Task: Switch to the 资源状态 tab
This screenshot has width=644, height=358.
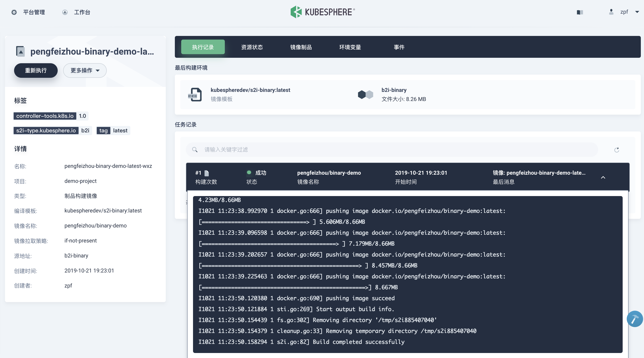Action: coord(252,47)
